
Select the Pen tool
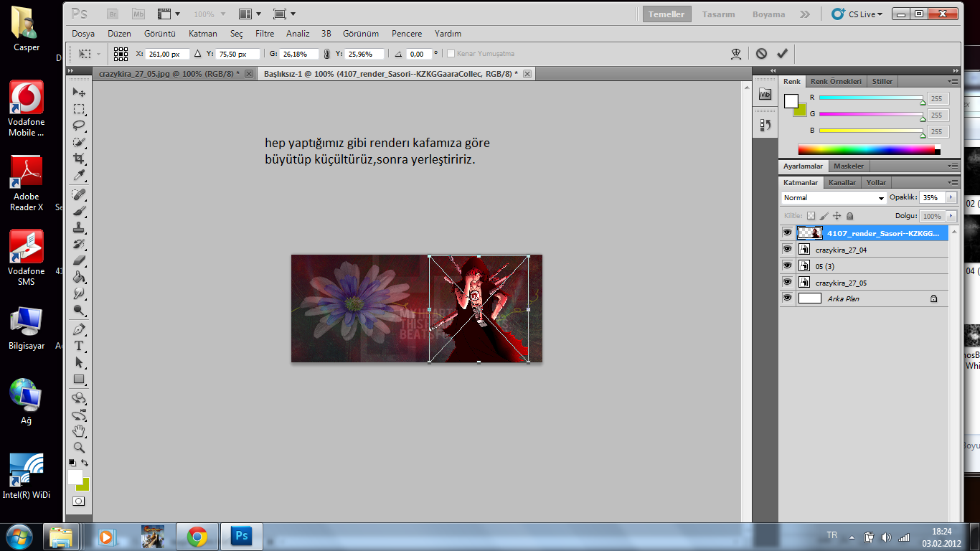pos(79,329)
